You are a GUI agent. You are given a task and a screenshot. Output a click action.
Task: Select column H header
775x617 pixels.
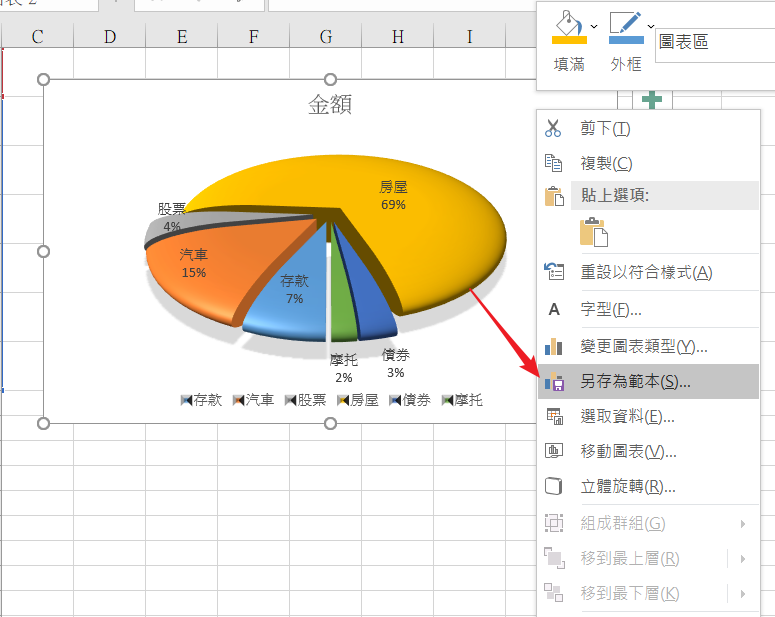(x=398, y=37)
